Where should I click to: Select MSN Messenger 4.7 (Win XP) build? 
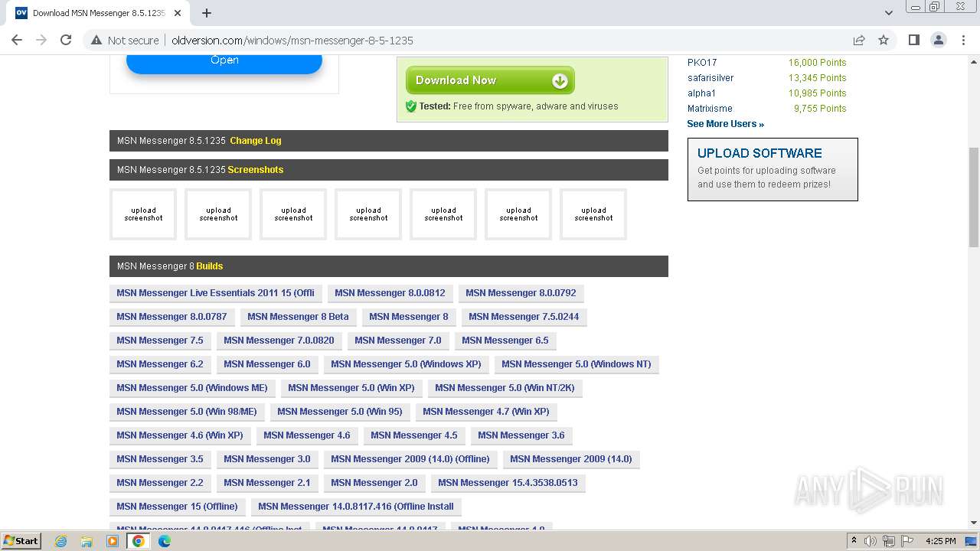(485, 412)
